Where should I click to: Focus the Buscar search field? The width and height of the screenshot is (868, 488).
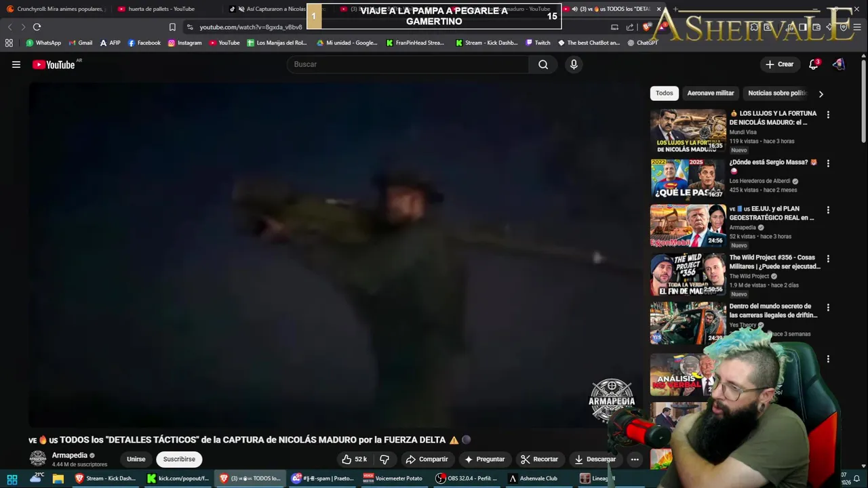tap(408, 64)
